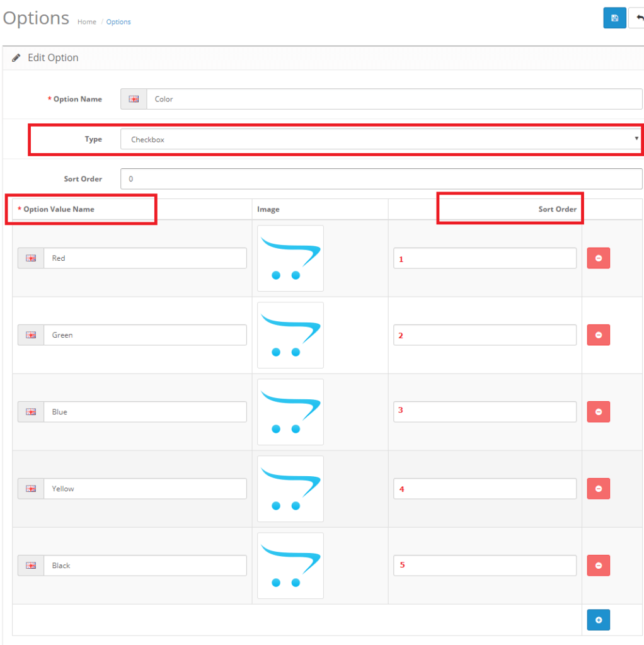Click the flag icon beside the Black value
The image size is (644, 645).
point(30,565)
